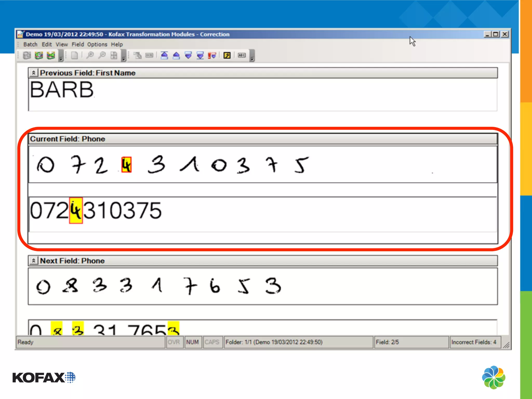Collapse the Previous Field First Name panel
This screenshot has height=399, width=532.
34,73
